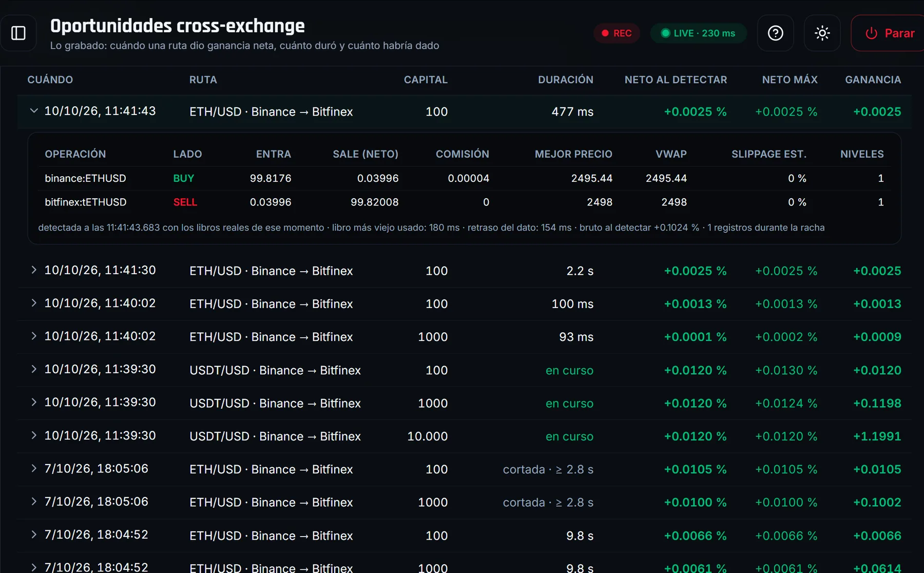The image size is (924, 573).
Task: Expand the 7/10/26 18:04:52 row lasting 9.8 s with capital 100
Action: [34, 534]
